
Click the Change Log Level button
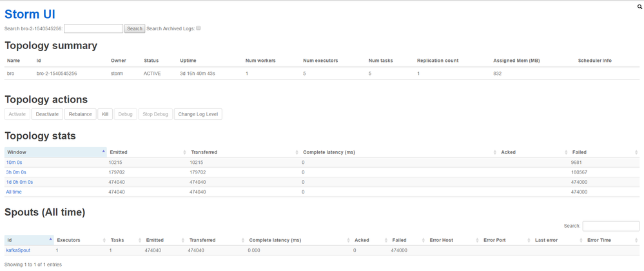[198, 114]
